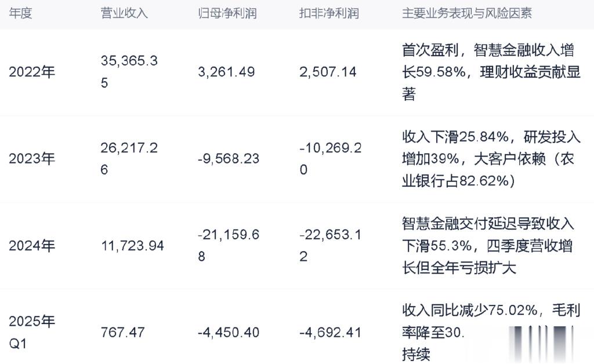594x364 pixels.
Task: Select the 2,507.14 cell
Action: coord(328,71)
